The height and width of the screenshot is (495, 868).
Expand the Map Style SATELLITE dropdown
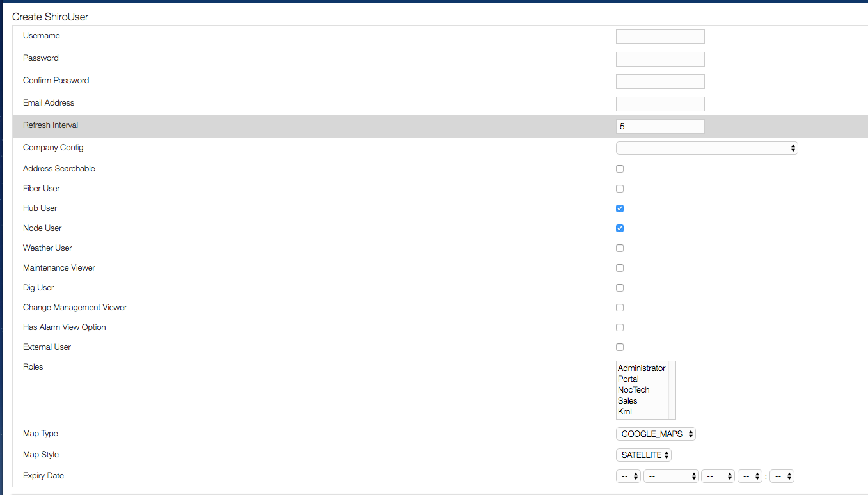tap(643, 455)
